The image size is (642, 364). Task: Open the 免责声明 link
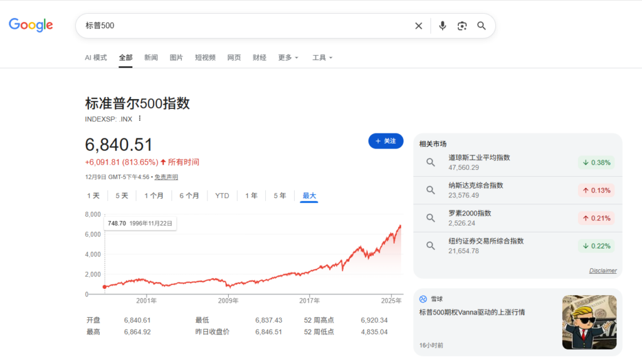[166, 177]
